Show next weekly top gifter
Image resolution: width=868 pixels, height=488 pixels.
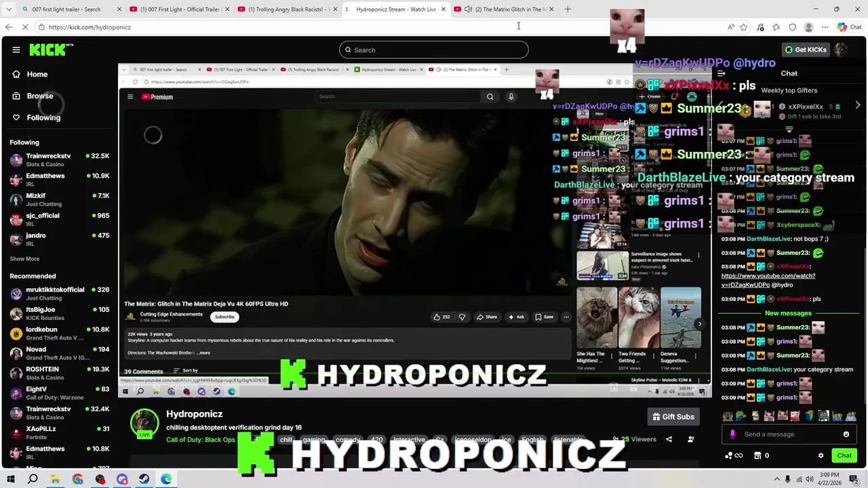click(858, 106)
